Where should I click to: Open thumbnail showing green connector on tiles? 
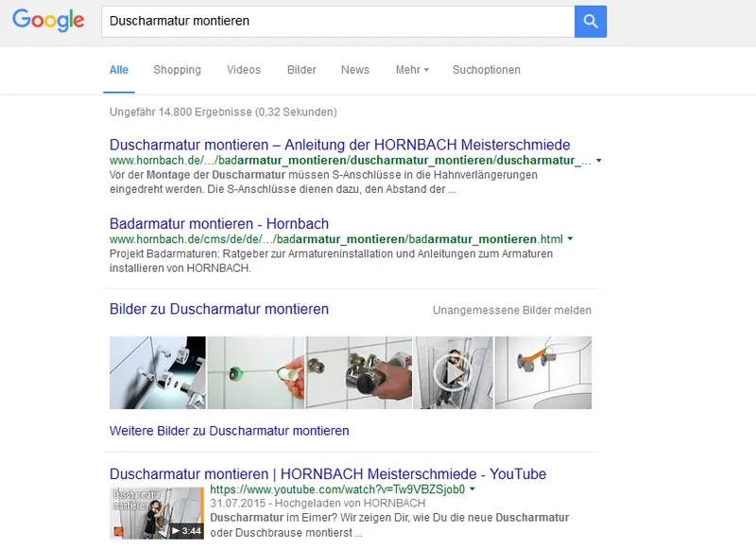(x=256, y=372)
